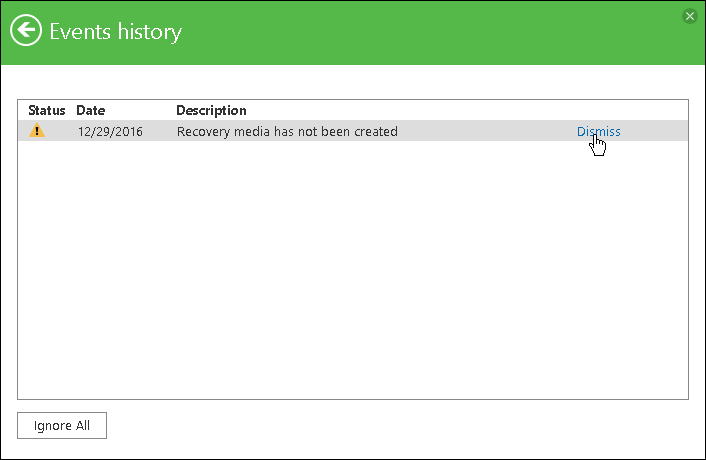
Task: Click the Status column header
Action: click(47, 110)
